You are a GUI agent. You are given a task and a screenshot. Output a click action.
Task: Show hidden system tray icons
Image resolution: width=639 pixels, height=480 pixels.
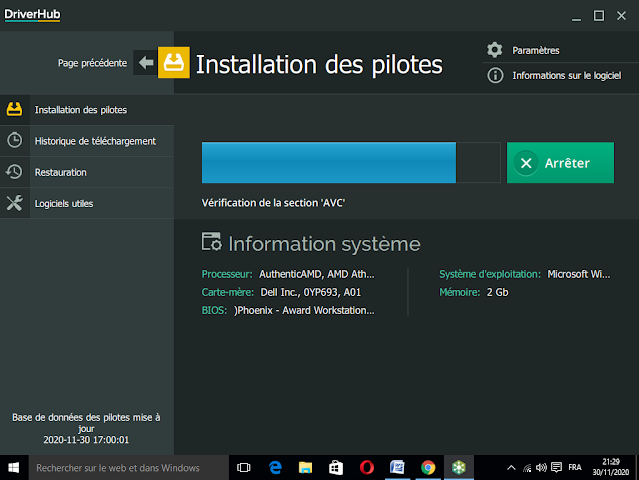point(511,468)
